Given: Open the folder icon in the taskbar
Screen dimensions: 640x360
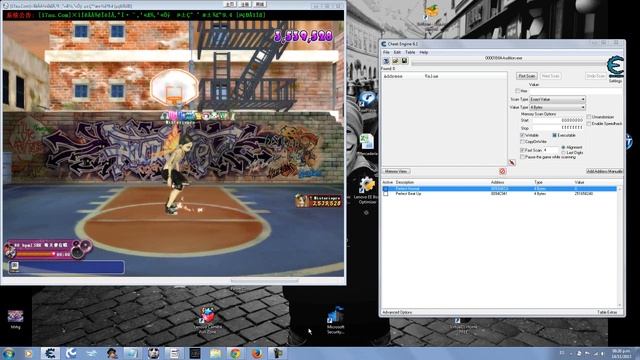Looking at the screenshot, I should (215, 353).
